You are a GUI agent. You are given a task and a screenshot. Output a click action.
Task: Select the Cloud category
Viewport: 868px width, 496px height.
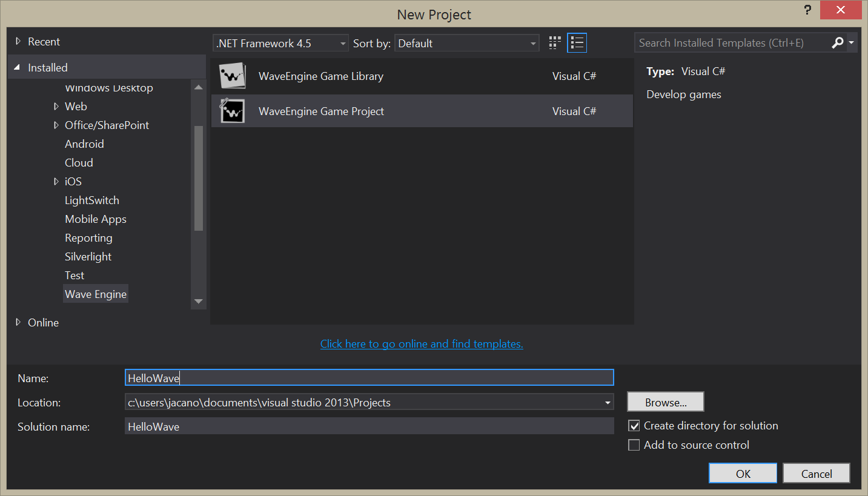click(79, 163)
